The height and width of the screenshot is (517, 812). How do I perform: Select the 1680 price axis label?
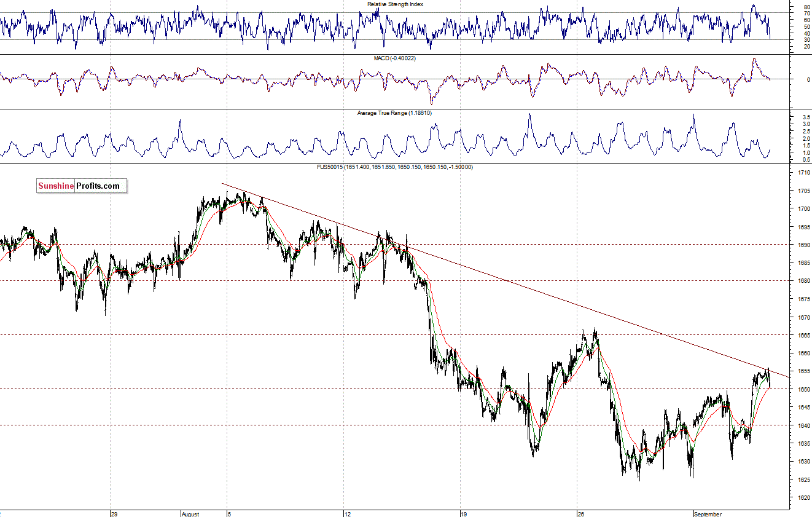tap(804, 281)
